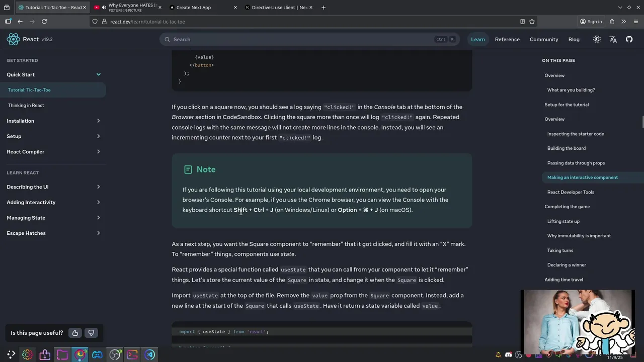Click thumbs down feedback button

click(91, 333)
